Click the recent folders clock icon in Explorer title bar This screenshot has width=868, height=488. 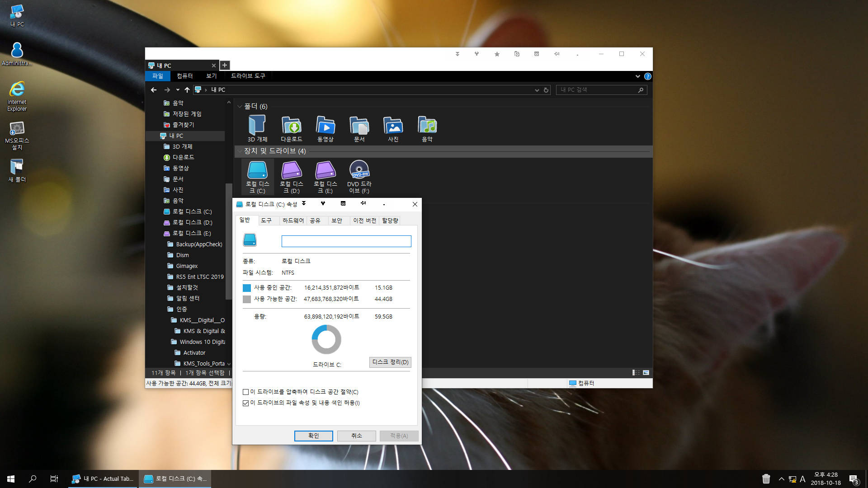tap(517, 54)
